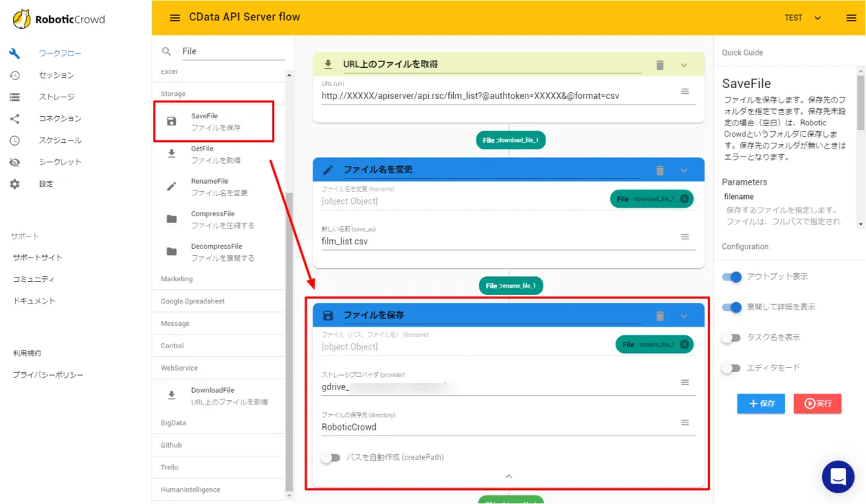Viewport: 866px width, 504px height.
Task: Open the TEST workspace dropdown
Action: 802,18
